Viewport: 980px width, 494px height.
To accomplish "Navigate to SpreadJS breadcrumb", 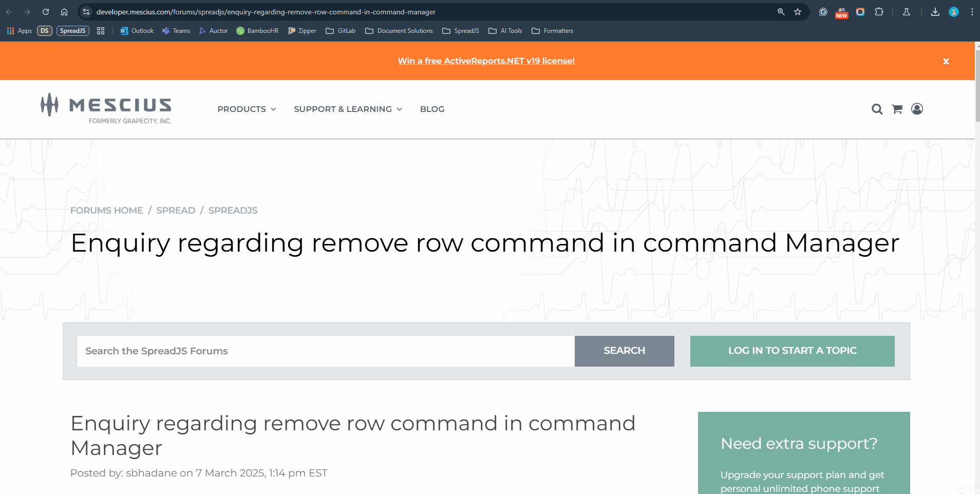I will click(x=233, y=211).
